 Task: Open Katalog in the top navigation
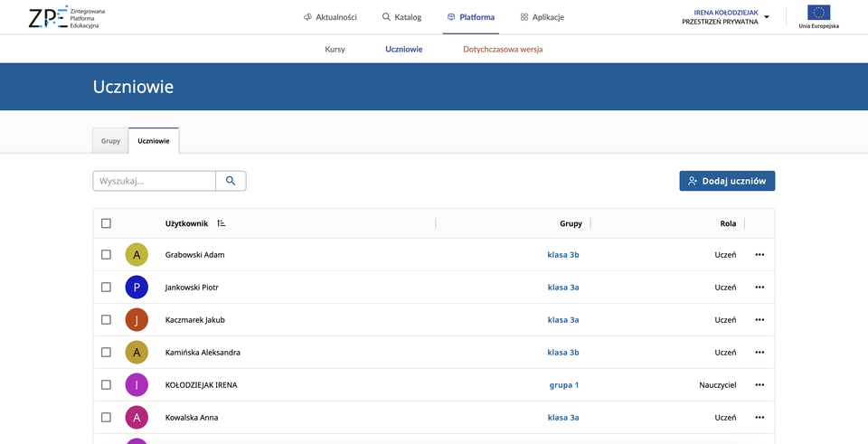pos(401,17)
